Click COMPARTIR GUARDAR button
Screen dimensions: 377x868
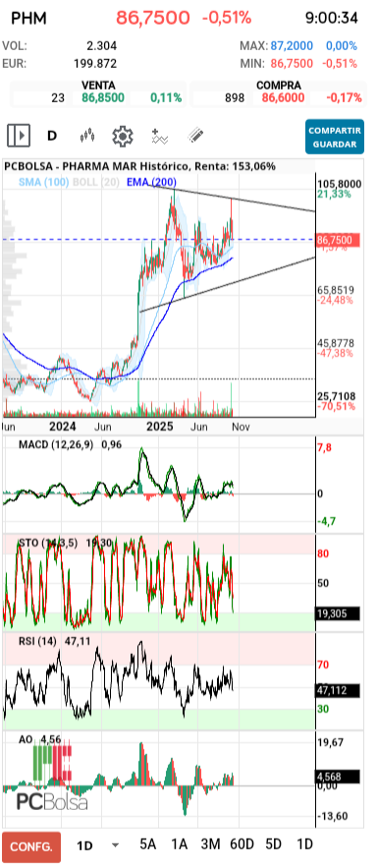tap(335, 137)
